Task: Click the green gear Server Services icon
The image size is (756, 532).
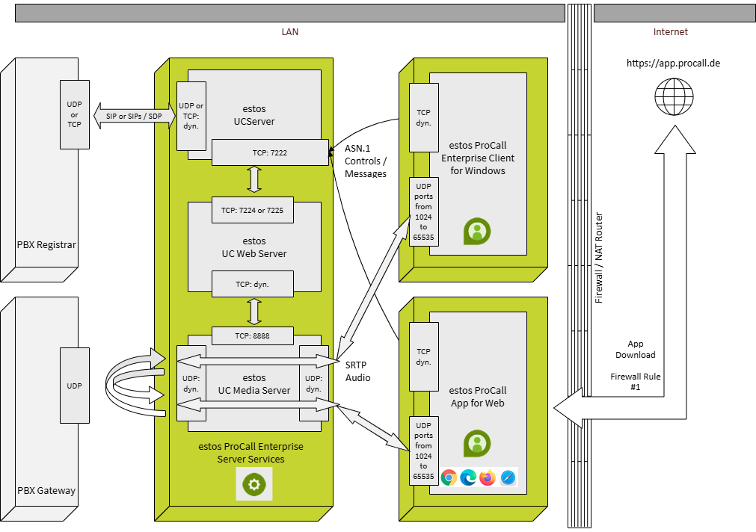Action: coord(254,485)
